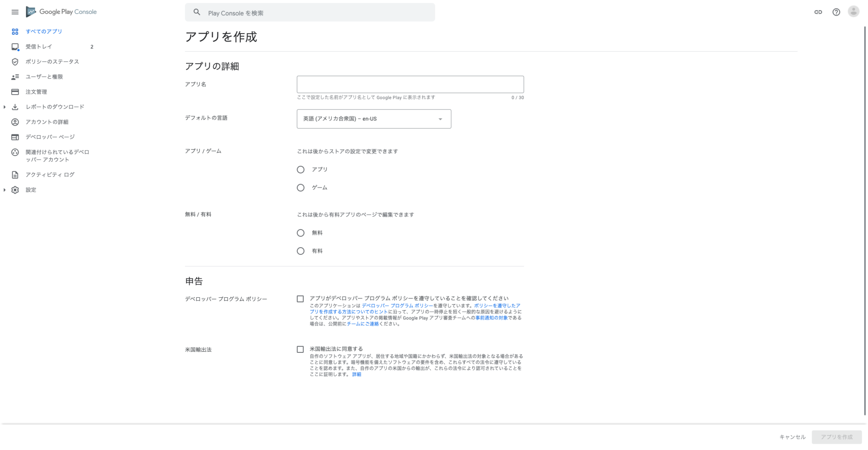Viewport: 868px width, 450px height.
Task: Open the user account avatar
Action: coord(853,11)
